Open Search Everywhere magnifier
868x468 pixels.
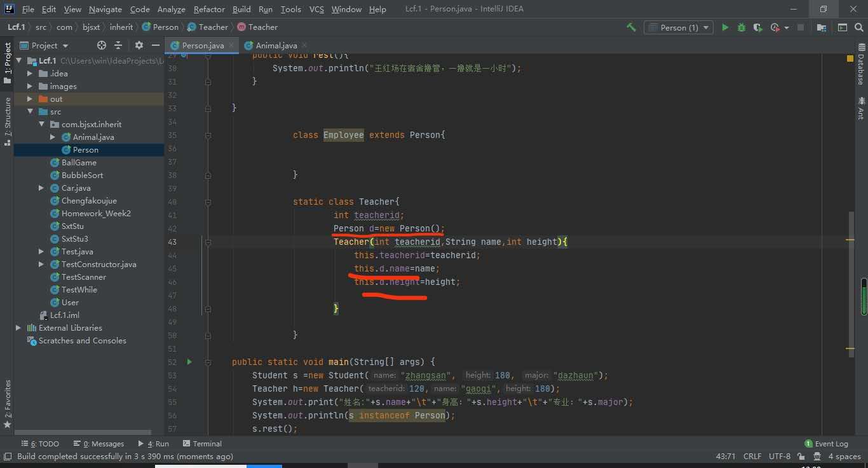[859, 27]
